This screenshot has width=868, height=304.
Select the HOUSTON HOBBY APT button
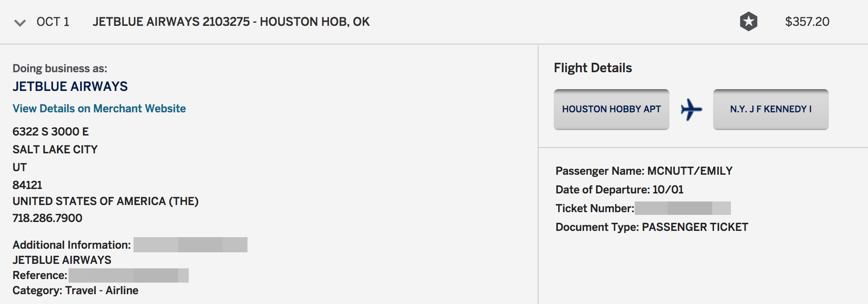pos(611,110)
